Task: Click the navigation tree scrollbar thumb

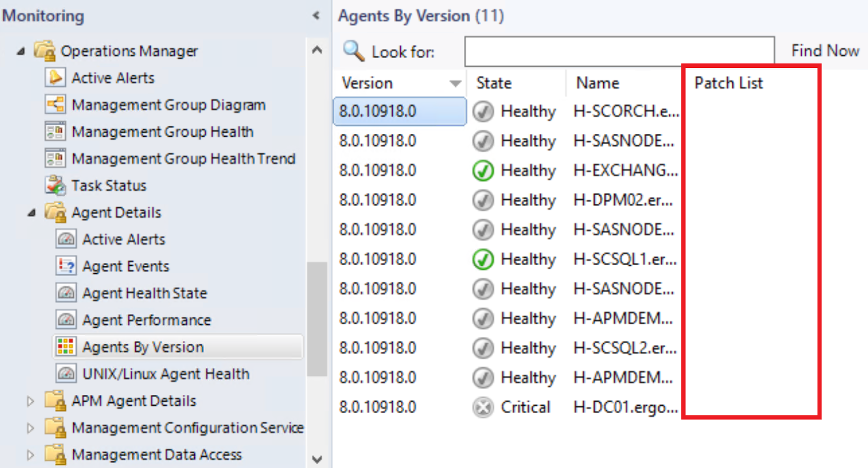Action: point(317,319)
